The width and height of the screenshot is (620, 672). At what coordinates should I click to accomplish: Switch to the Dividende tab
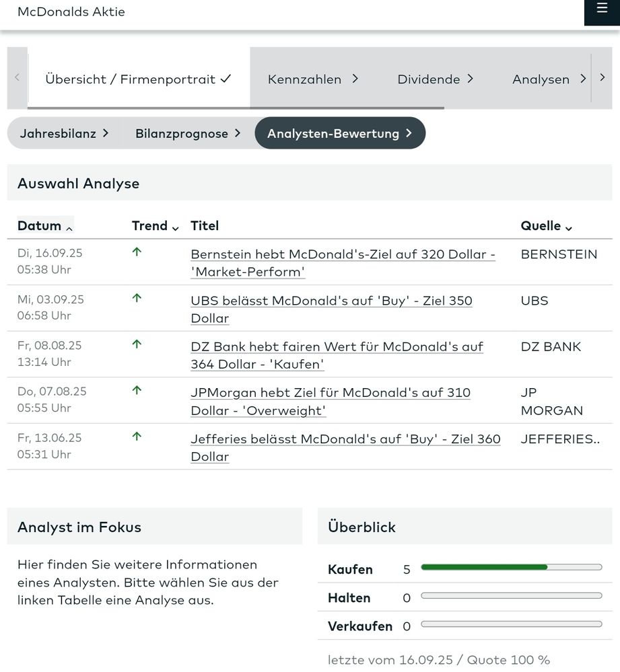(435, 79)
